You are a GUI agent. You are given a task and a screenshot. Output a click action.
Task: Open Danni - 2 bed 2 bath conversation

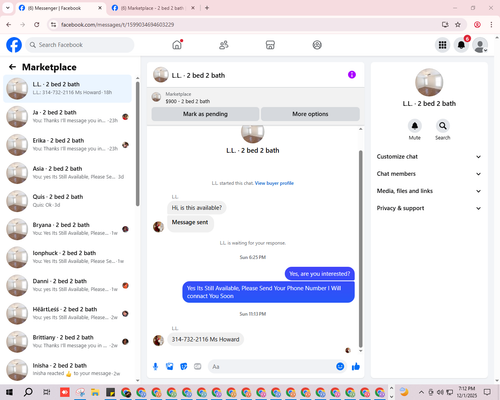67,285
